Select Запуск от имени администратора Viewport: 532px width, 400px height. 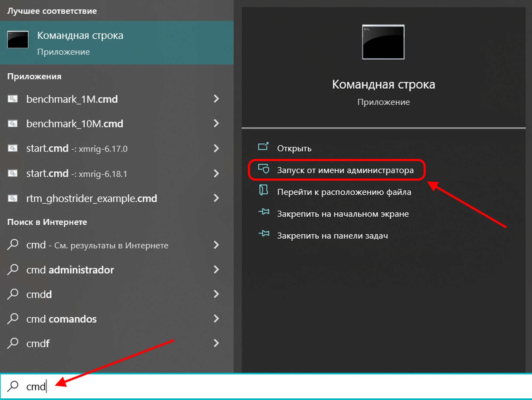(x=345, y=170)
